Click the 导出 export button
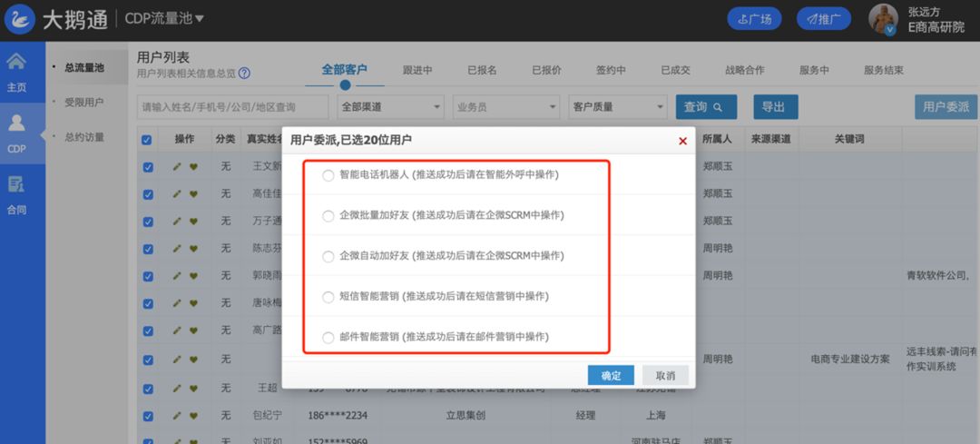The height and width of the screenshot is (444, 980). tap(776, 107)
